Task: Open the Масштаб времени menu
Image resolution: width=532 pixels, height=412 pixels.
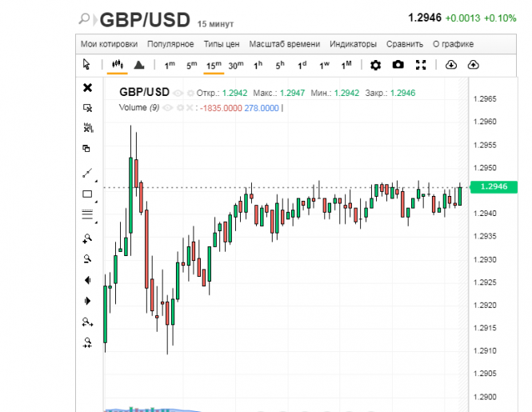Action: [x=285, y=44]
